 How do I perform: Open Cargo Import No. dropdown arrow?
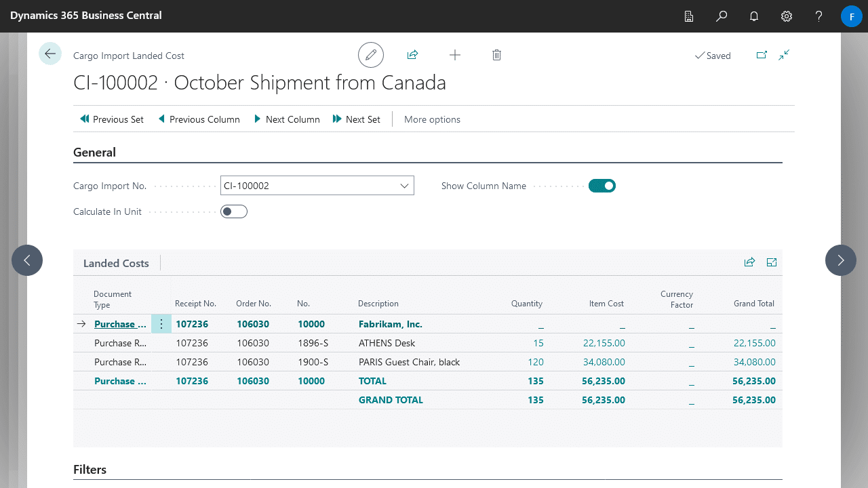[x=404, y=186]
